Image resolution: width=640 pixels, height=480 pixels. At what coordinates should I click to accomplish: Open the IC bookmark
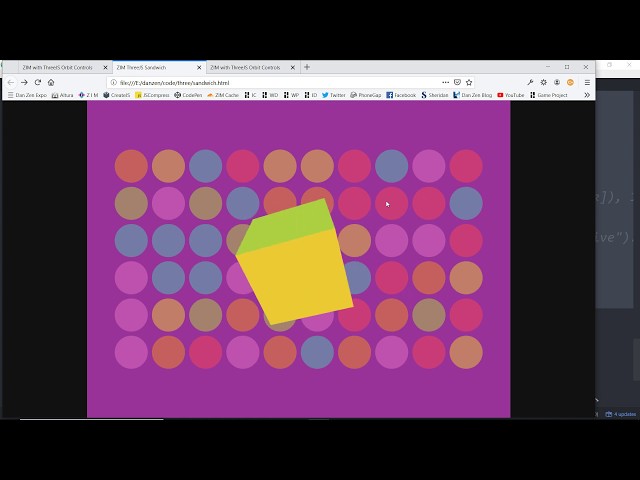tap(250, 95)
